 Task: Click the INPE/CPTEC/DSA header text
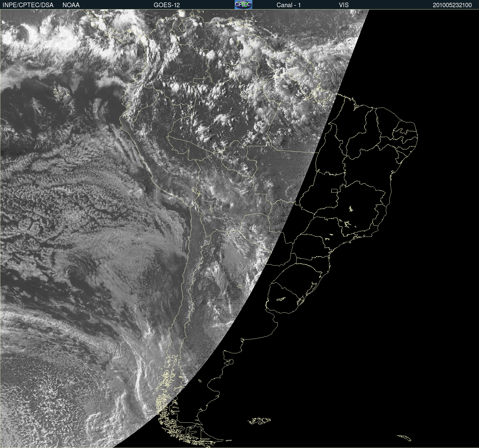click(28, 5)
